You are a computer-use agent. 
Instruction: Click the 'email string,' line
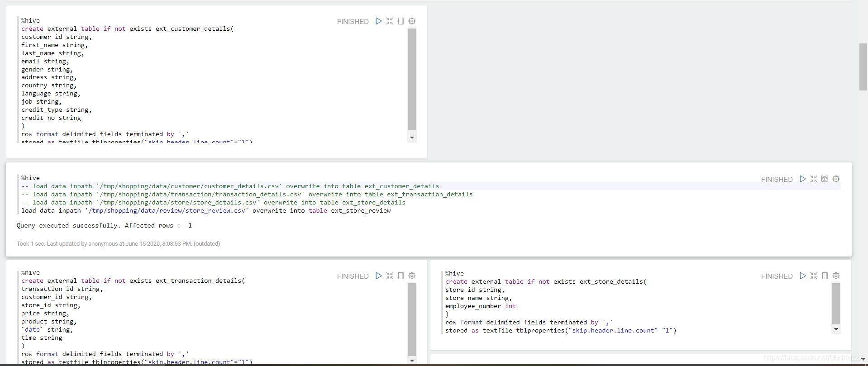tap(45, 62)
